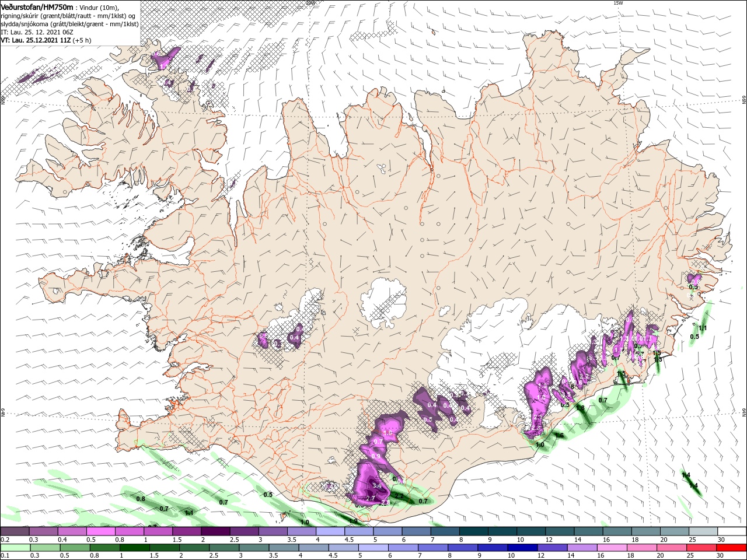
Task: Click the 'slydda/snjókoma' legend description line
Action: click(x=69, y=24)
